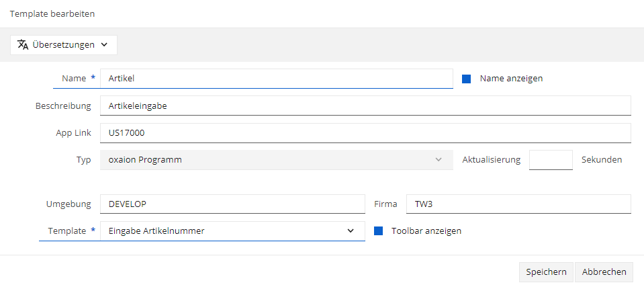
Task: Click the translation language icon
Action: (x=23, y=45)
